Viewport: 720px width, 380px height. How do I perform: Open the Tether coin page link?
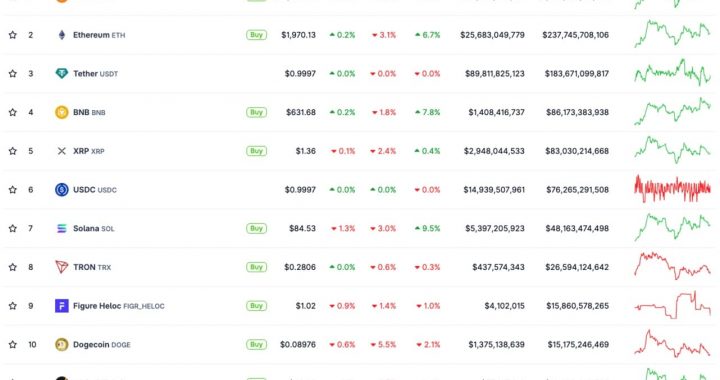(96, 73)
